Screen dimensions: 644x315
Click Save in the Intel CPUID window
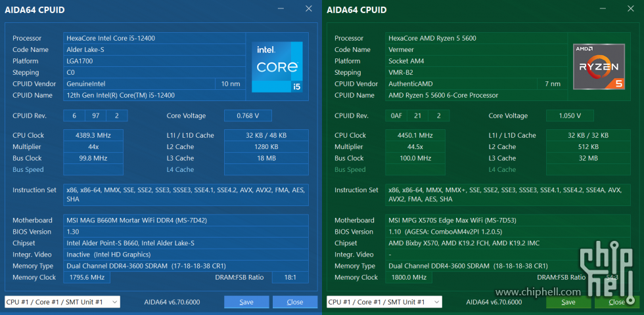point(246,302)
